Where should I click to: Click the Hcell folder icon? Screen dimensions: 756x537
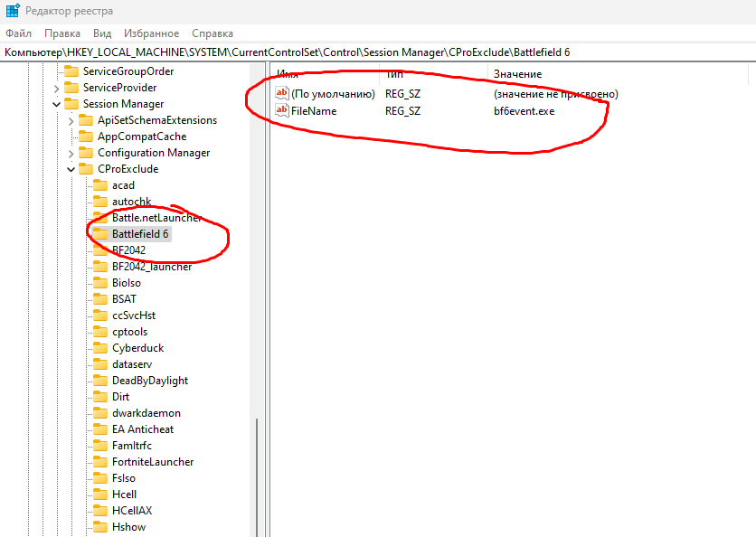(x=100, y=495)
